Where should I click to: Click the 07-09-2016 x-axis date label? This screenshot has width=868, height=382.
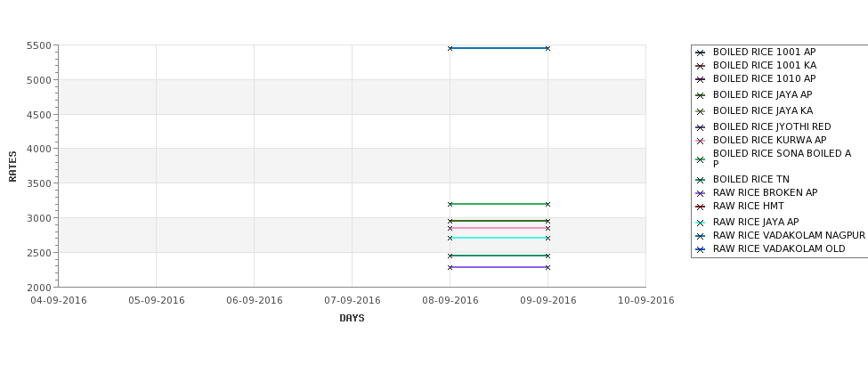tap(352, 300)
